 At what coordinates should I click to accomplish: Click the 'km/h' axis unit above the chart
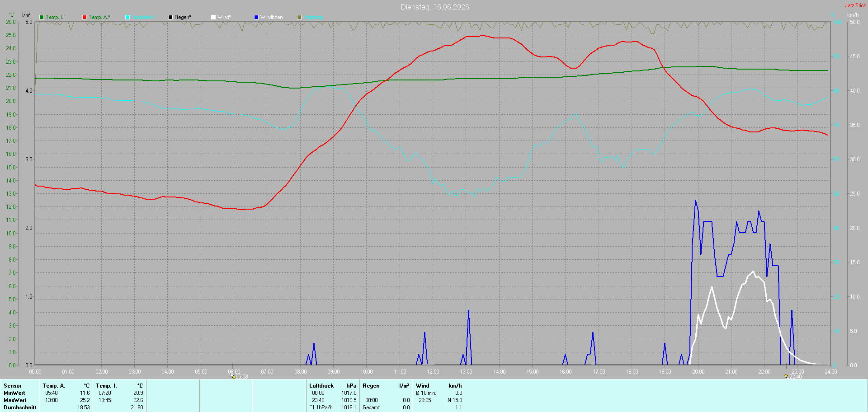[x=853, y=15]
